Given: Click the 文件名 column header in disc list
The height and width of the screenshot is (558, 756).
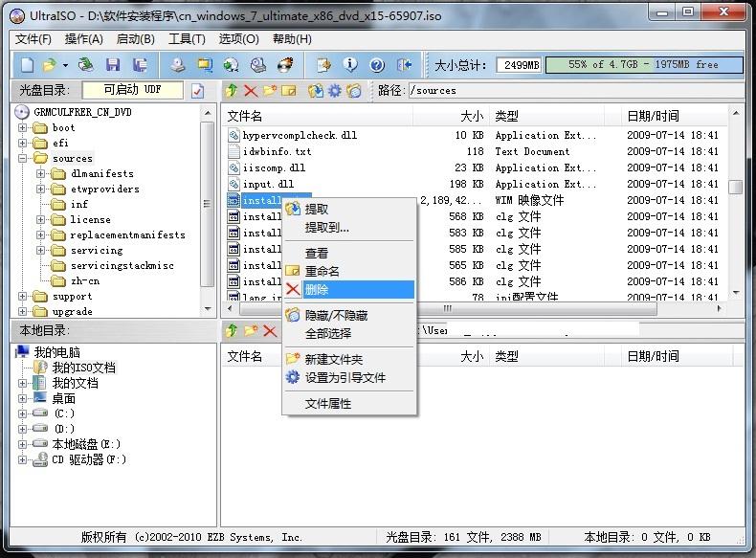Looking at the screenshot, I should point(319,116).
